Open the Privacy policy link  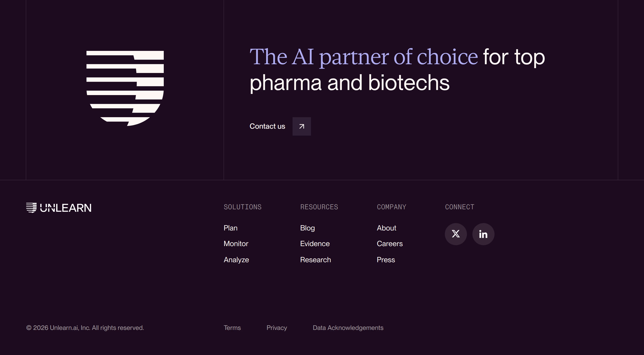tap(276, 328)
